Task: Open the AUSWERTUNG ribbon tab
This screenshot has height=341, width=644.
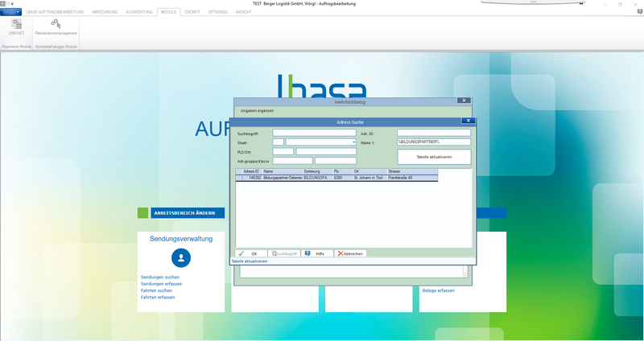Action: [x=138, y=12]
